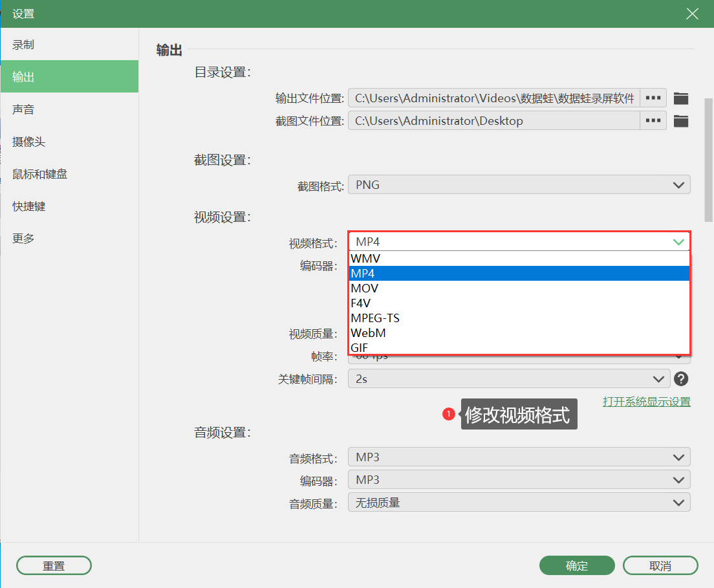Click the 重置 reset button

[54, 565]
